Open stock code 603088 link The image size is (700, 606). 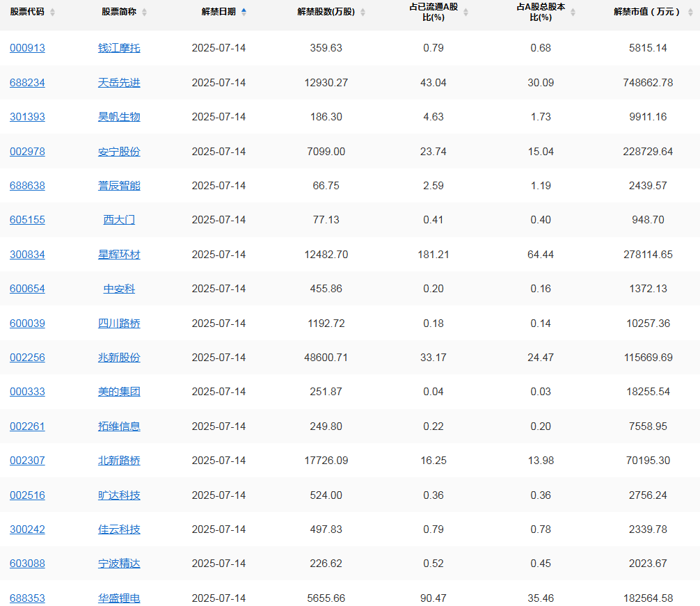tap(27, 564)
